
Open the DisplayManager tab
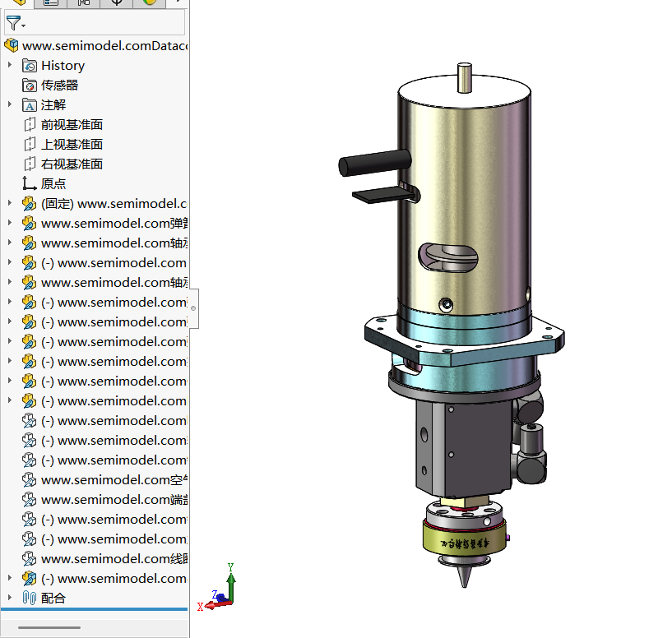point(150,3)
